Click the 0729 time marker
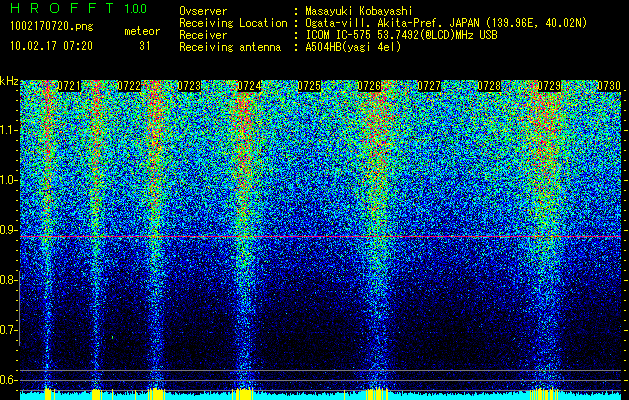Viewport: 629px width, 400px height. point(549,86)
